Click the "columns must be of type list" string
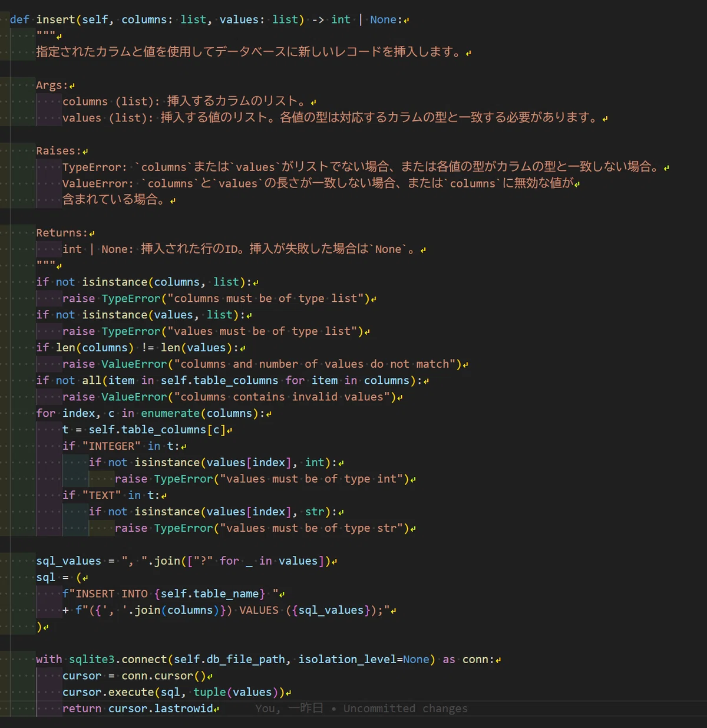This screenshot has height=728, width=707. coord(265,298)
